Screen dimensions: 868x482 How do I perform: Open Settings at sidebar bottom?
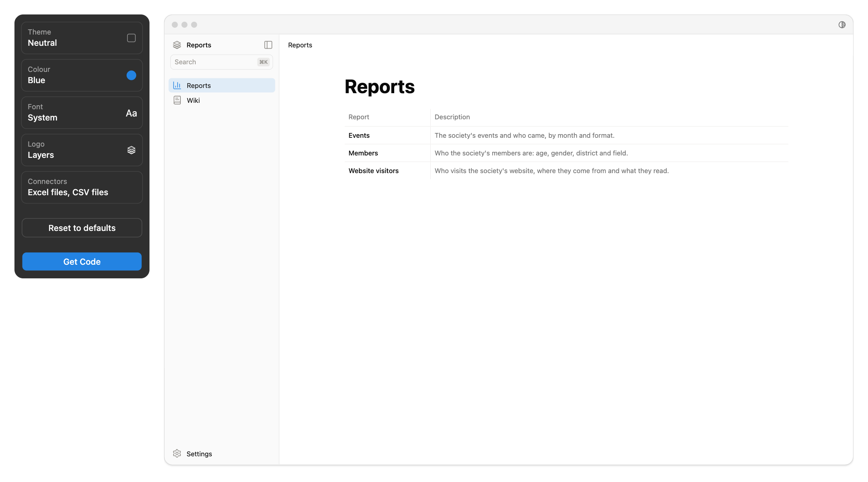pyautogui.click(x=222, y=453)
